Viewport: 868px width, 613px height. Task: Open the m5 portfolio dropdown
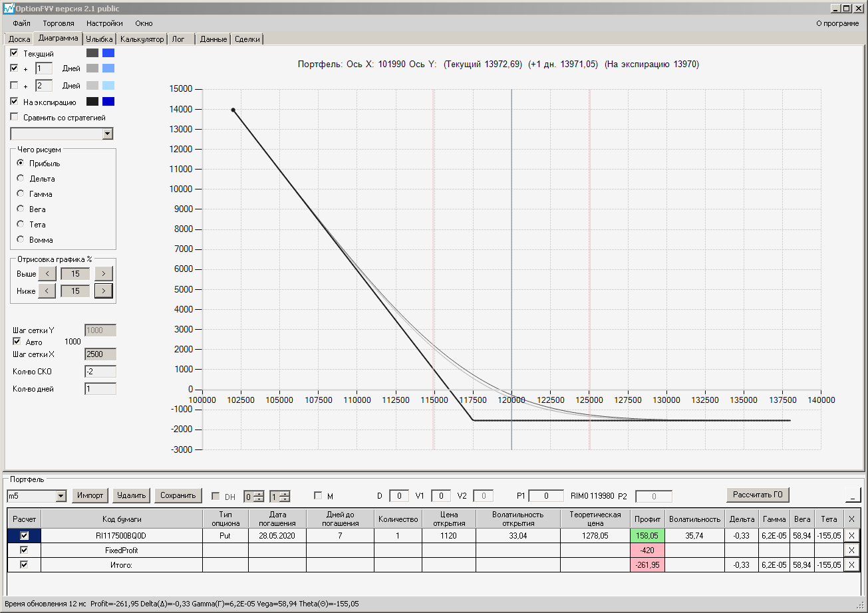click(61, 496)
